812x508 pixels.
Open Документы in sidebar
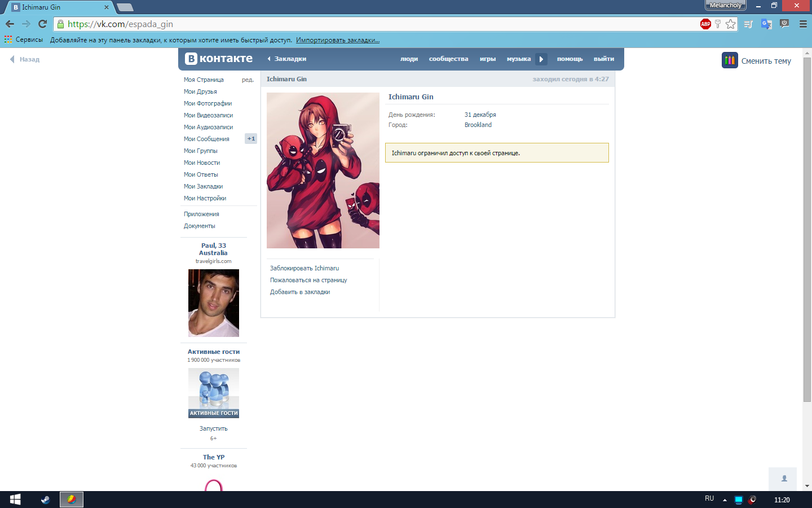(x=199, y=226)
